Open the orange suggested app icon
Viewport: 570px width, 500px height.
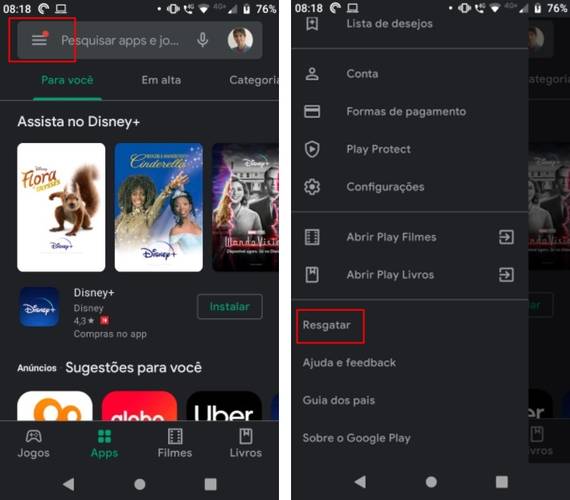(x=55, y=406)
